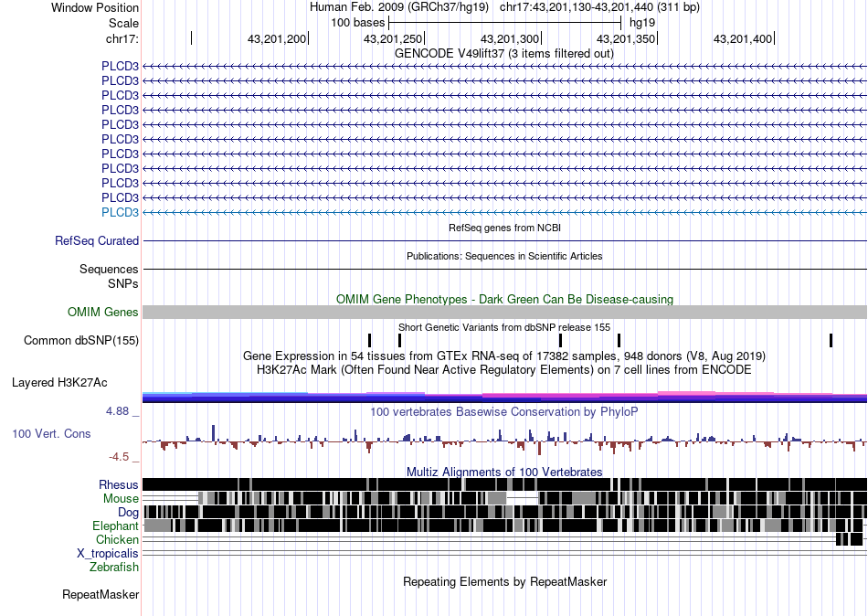Click the Mouse species label
The image size is (868, 616).
[121, 499]
